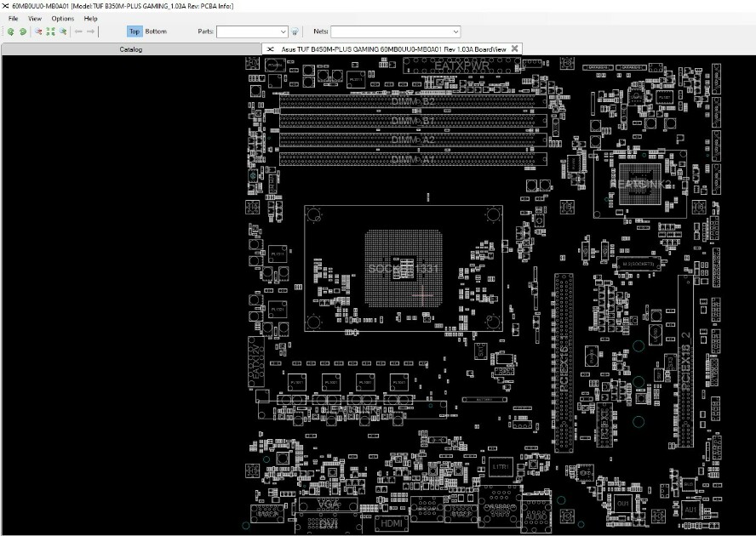Select the HDMI port component
This screenshot has height=536, width=756.
tap(392, 523)
